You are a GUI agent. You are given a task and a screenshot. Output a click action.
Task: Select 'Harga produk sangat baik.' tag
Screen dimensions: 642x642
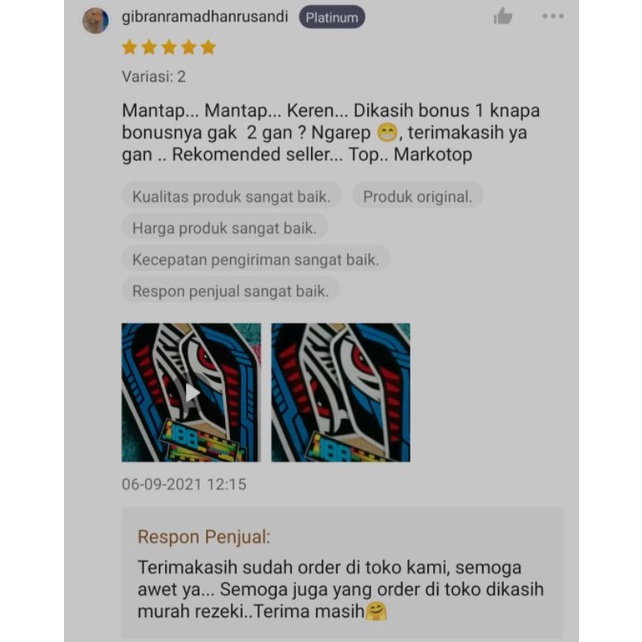(224, 228)
